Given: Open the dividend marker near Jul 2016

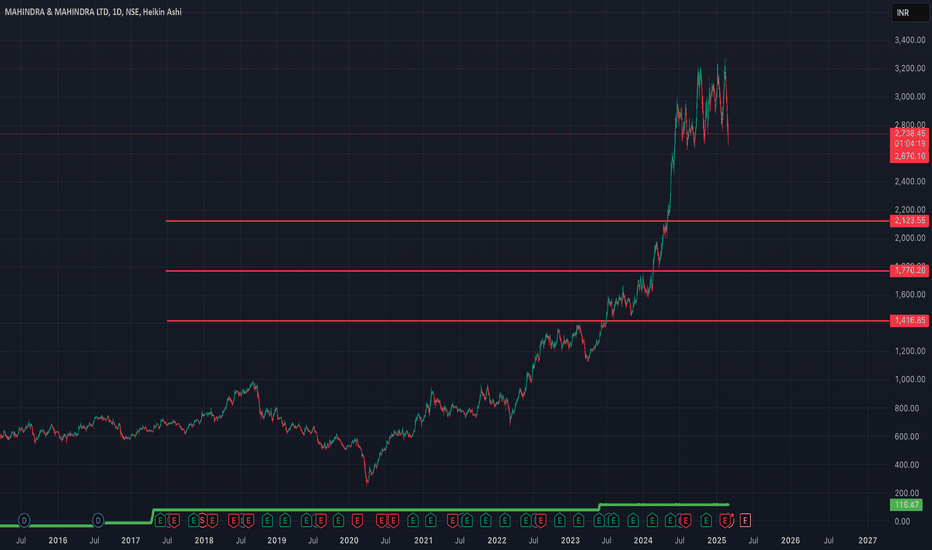Looking at the screenshot, I should pos(98,520).
